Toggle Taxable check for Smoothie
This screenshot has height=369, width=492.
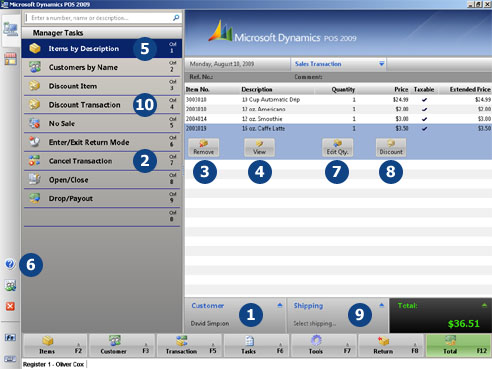pos(424,119)
